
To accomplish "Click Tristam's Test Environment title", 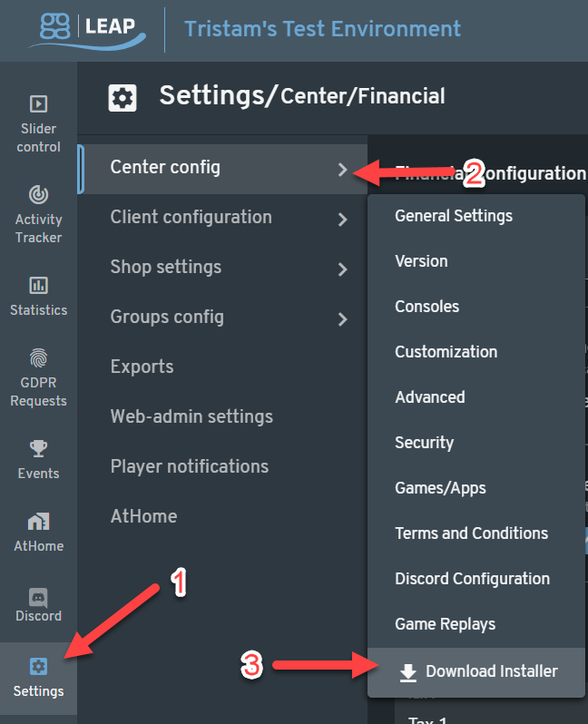I will pyautogui.click(x=322, y=29).
